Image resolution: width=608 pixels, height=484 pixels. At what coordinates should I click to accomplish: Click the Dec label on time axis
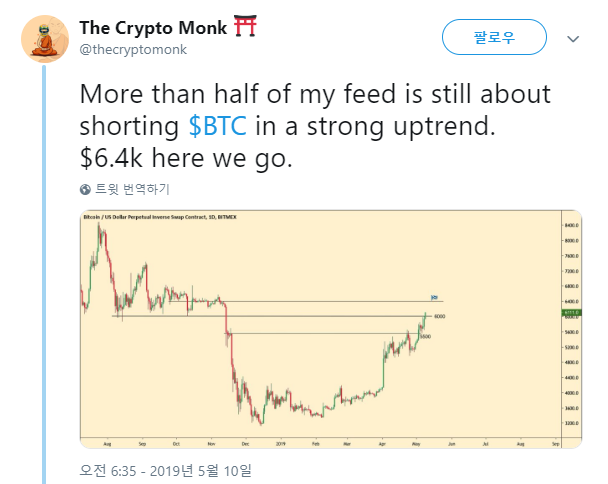point(245,444)
